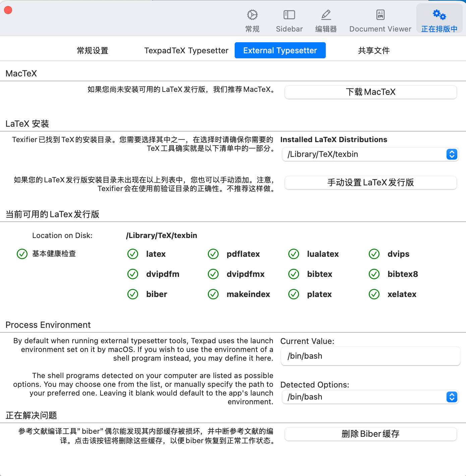Click the 下载 MacTeX button
This screenshot has width=466, height=476.
(370, 92)
